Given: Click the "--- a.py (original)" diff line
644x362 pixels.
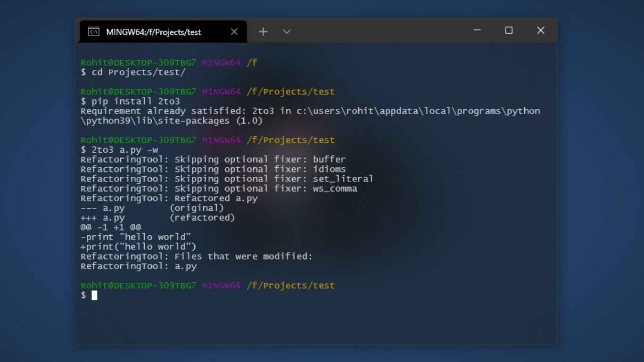Looking at the screenshot, I should pos(152,208).
